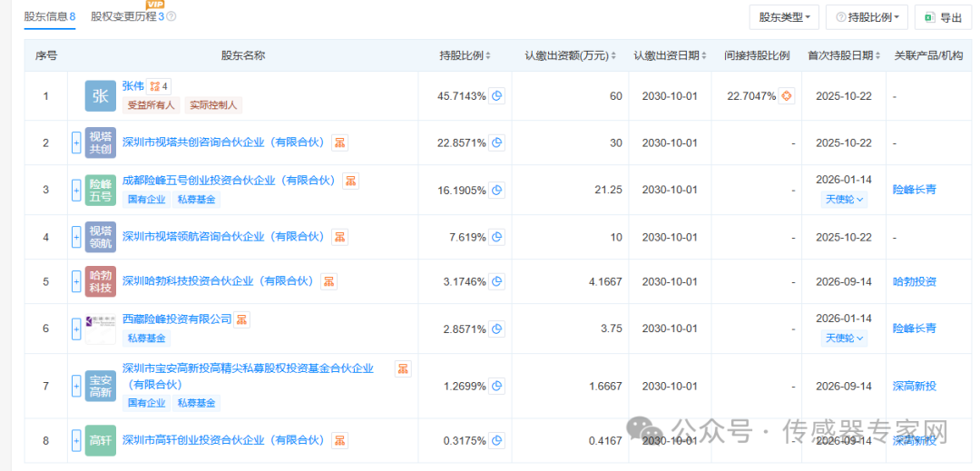980x471 pixels.
Task: Expand row 5 哈勃科技 shareholder details
Action: tap(76, 281)
